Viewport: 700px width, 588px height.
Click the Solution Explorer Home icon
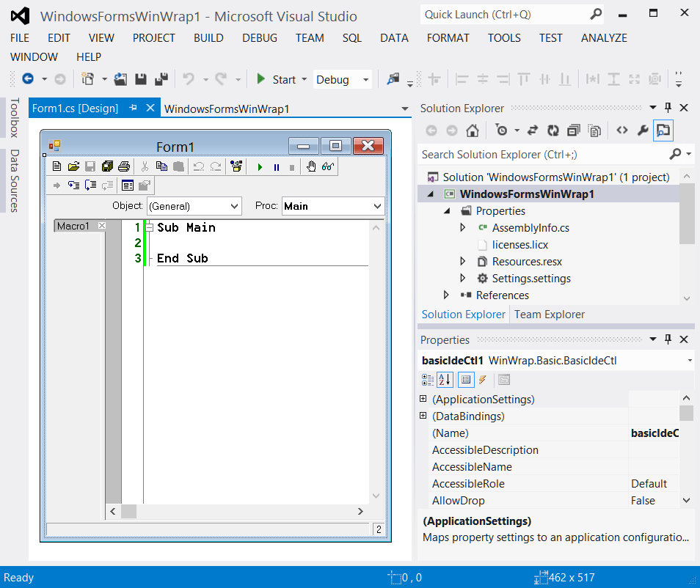pyautogui.click(x=473, y=131)
